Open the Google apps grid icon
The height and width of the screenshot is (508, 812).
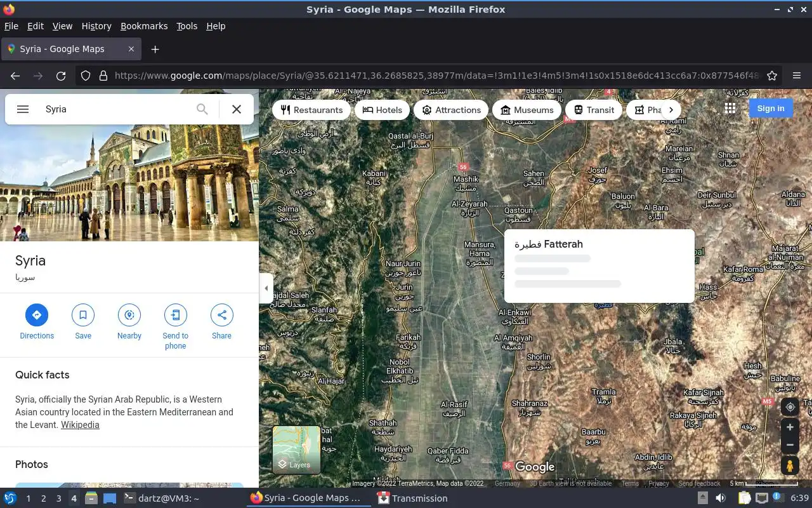(730, 109)
